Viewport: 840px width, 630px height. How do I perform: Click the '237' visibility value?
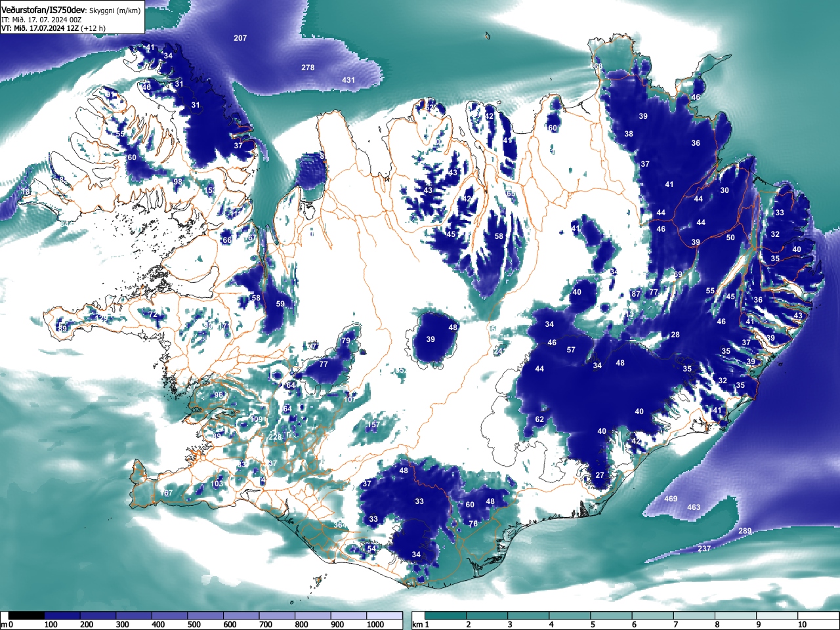pos(704,549)
